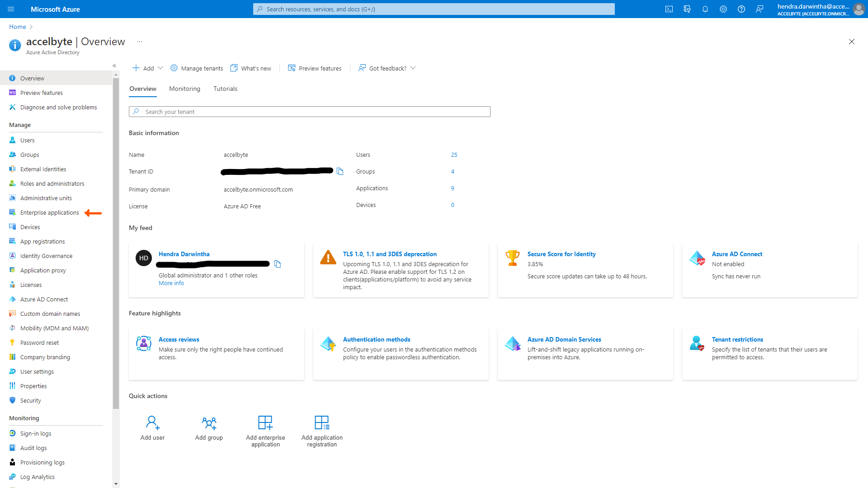Close the accelbyte Overview blade
868x488 pixels.
coord(852,42)
